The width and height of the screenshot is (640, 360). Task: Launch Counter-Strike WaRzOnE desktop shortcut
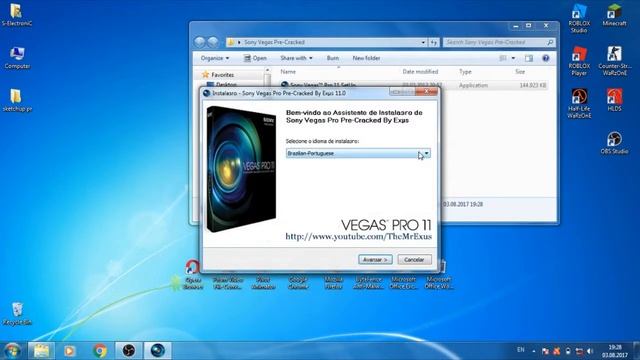tap(614, 61)
